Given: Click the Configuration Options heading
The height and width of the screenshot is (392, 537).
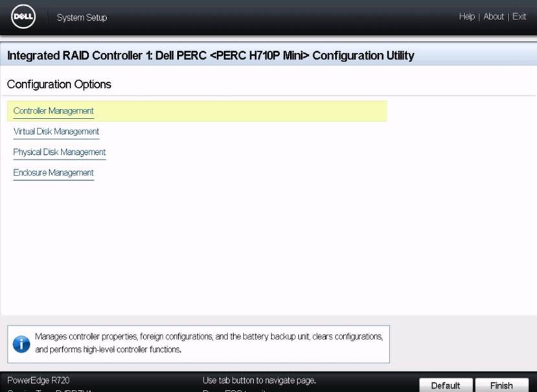Looking at the screenshot, I should coord(59,84).
